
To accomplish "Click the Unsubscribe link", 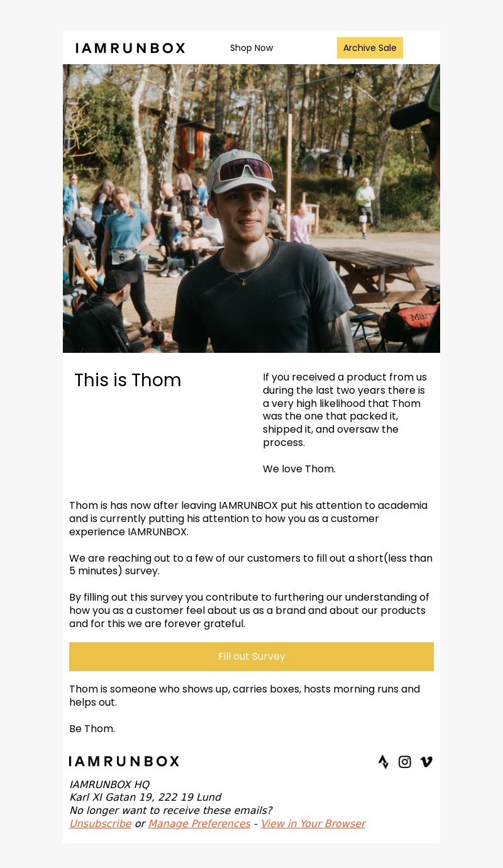I will click(100, 823).
